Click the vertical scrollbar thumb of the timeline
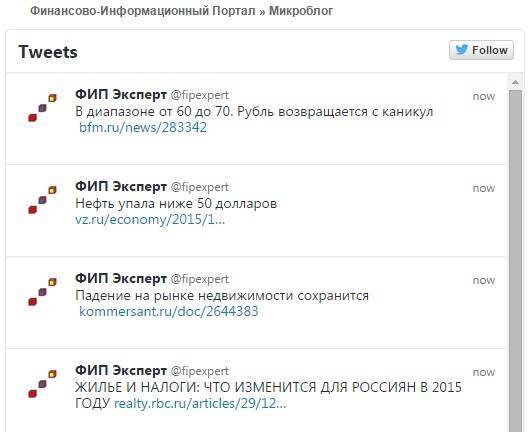 [515, 260]
